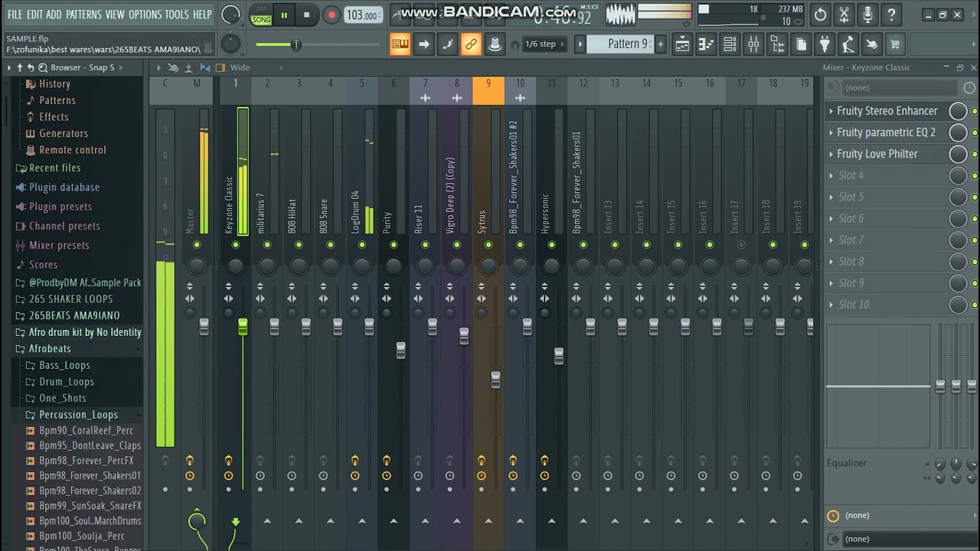Open the Channel rack view icon

730,44
